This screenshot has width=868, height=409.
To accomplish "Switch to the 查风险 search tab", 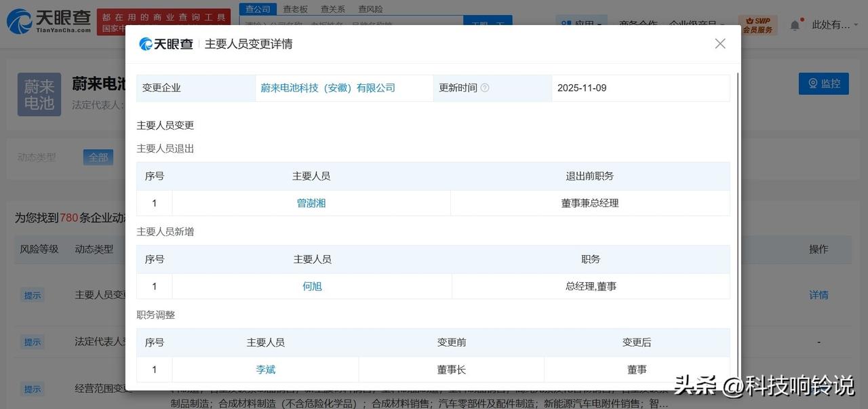I will (370, 9).
